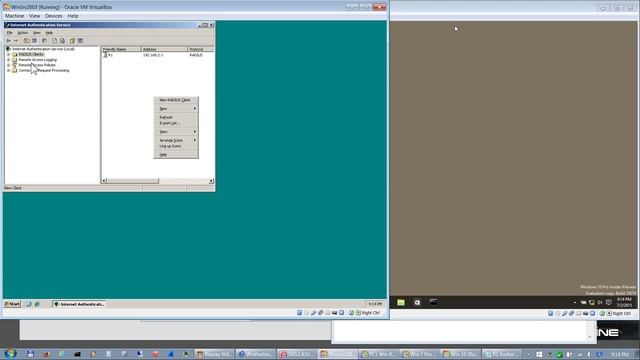Sort by the Address column header
Viewport: 640px width, 360px height.
[164, 49]
